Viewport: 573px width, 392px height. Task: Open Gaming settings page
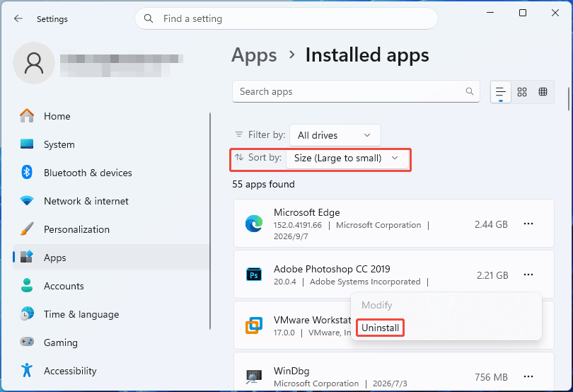pyautogui.click(x=111, y=342)
